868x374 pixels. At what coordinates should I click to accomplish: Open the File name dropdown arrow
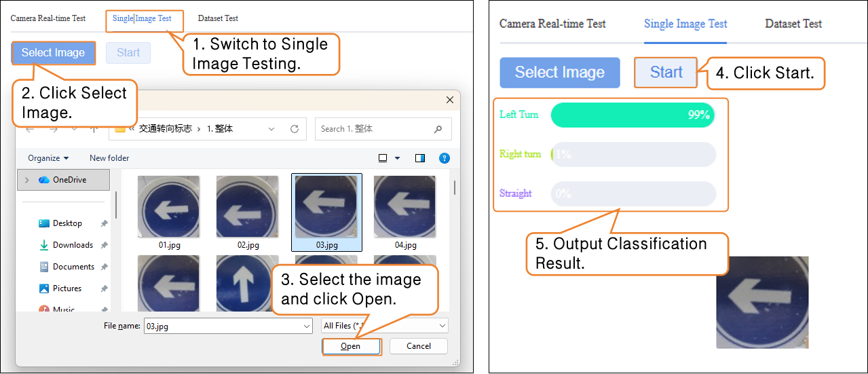(x=306, y=326)
